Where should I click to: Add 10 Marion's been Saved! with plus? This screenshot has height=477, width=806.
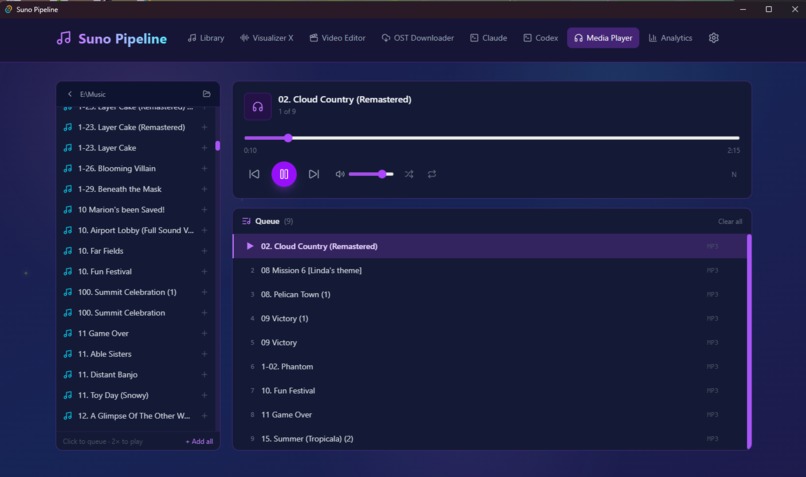click(x=204, y=209)
